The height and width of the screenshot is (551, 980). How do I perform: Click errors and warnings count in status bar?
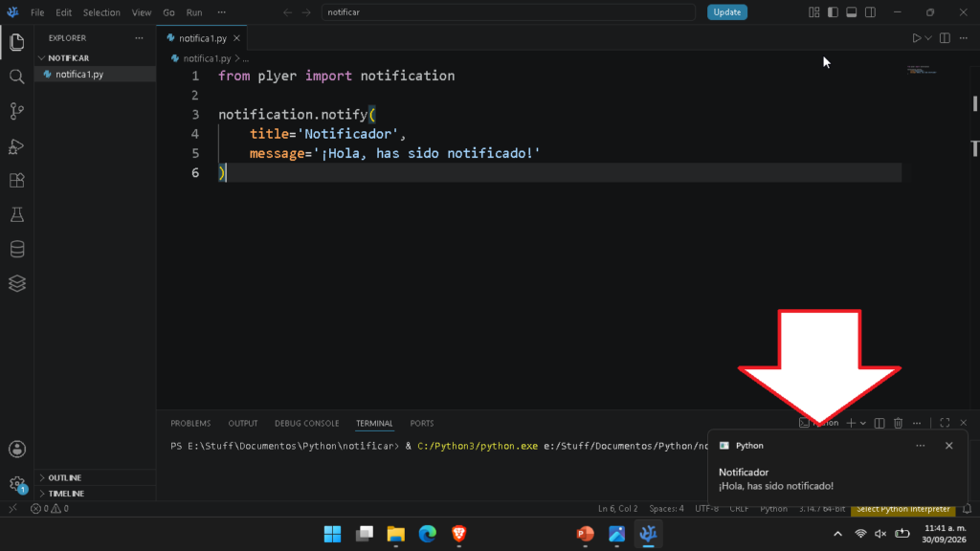(x=50, y=509)
